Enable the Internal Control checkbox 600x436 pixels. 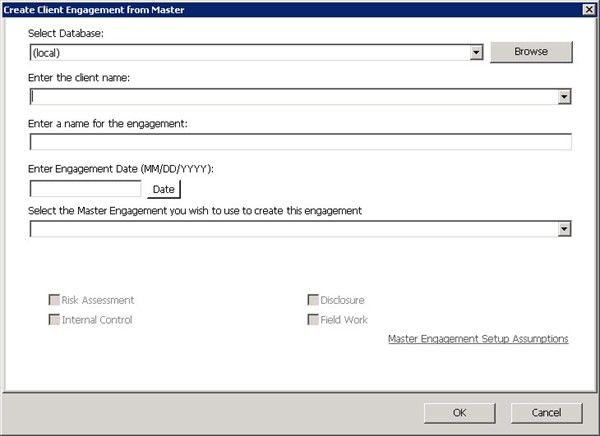tap(54, 320)
